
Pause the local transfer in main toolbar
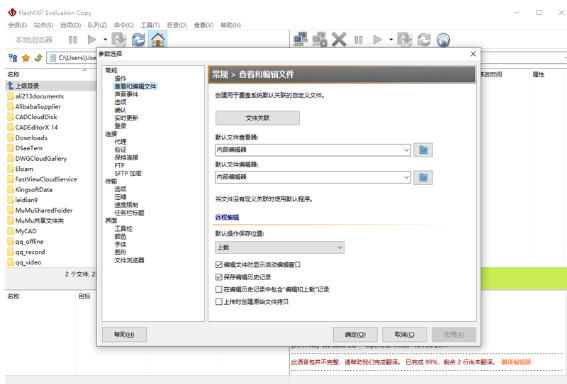click(x=73, y=40)
